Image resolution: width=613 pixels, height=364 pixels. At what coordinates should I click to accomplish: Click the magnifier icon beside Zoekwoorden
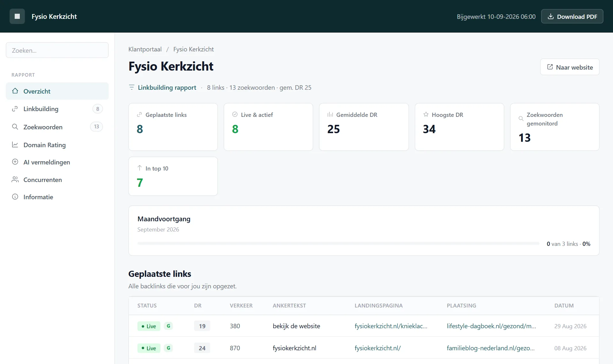[x=15, y=127]
